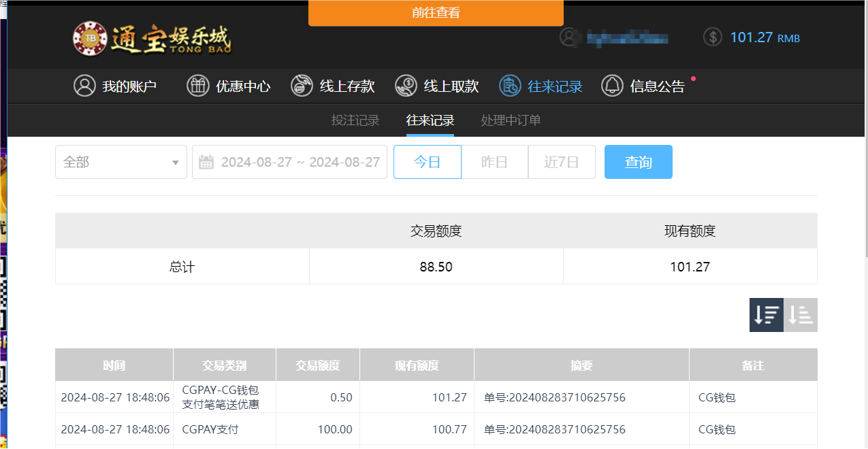Screen dimensions: 868x449
Task: Open the 线上取款 withdrawal icon
Action: [x=406, y=86]
